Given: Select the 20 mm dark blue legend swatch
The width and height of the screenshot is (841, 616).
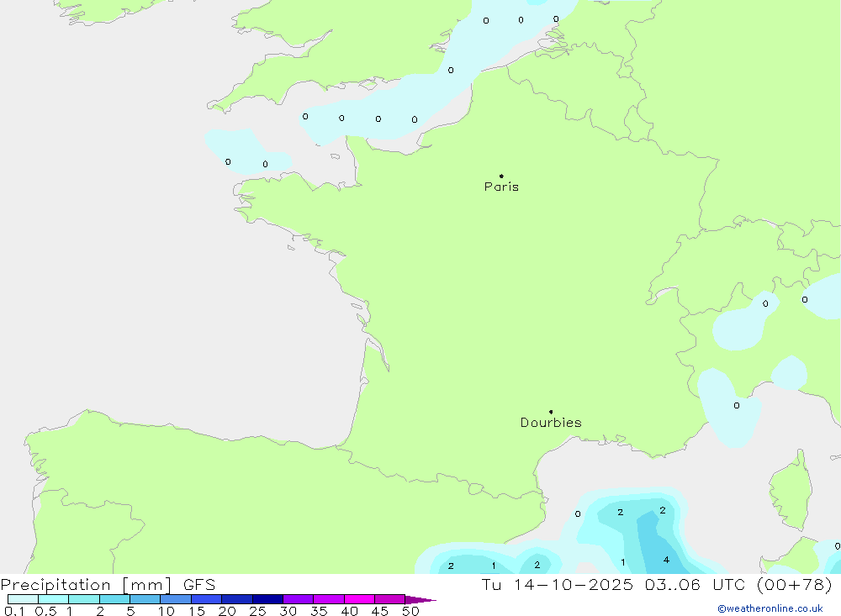Looking at the screenshot, I should click(x=236, y=599).
